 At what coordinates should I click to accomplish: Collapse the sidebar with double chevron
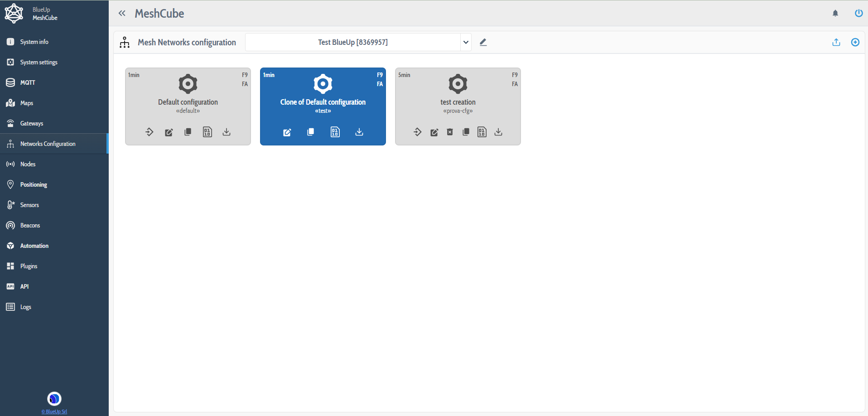click(122, 13)
